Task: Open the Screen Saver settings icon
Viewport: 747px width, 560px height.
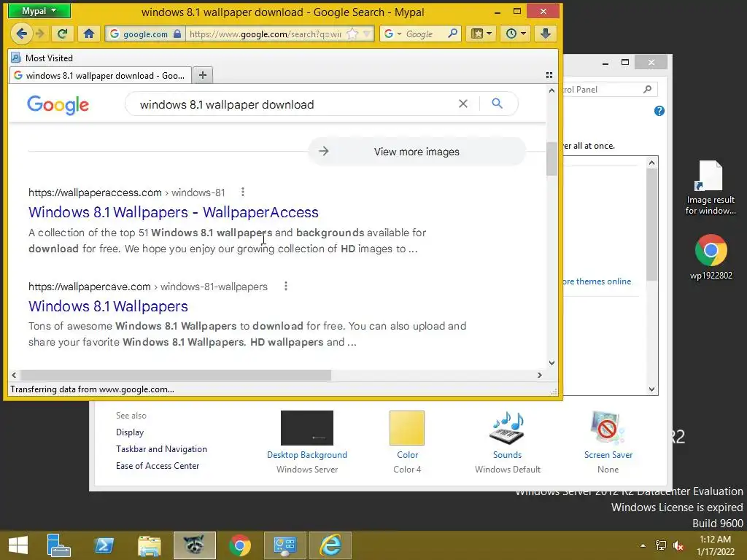Action: (x=608, y=428)
